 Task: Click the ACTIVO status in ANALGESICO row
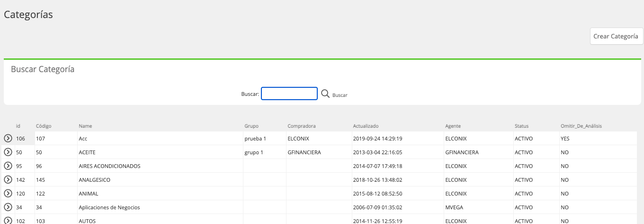[524, 180]
